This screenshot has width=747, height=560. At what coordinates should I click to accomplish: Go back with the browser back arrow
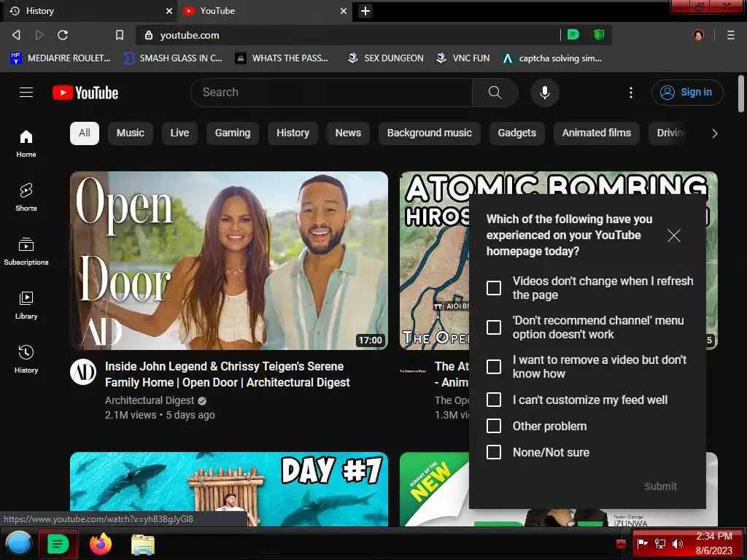16,35
